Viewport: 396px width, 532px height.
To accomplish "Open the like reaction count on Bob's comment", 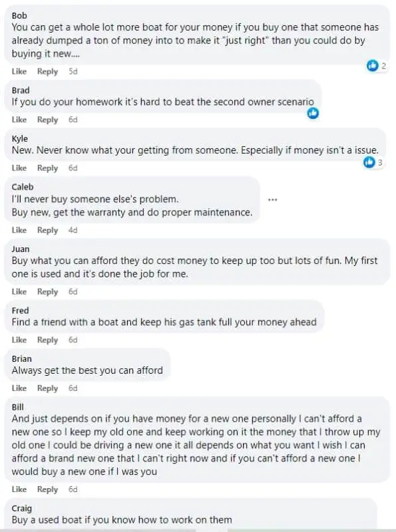I will [377, 65].
